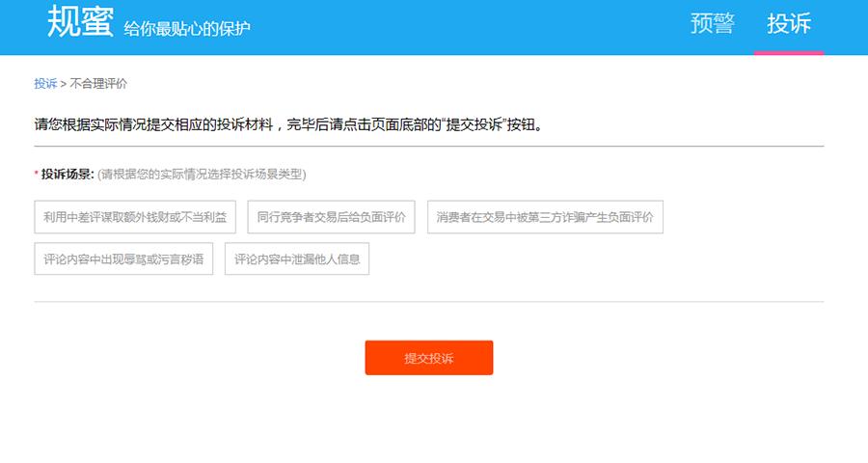Choose 评论内容中泄漏他人信息 scenario
The height and width of the screenshot is (463, 868).
coord(297,259)
